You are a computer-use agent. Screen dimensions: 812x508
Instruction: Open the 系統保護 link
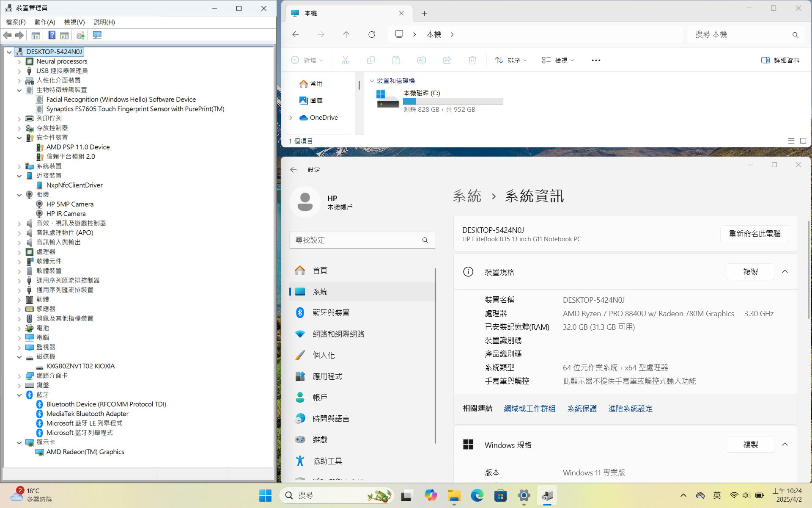pos(582,409)
